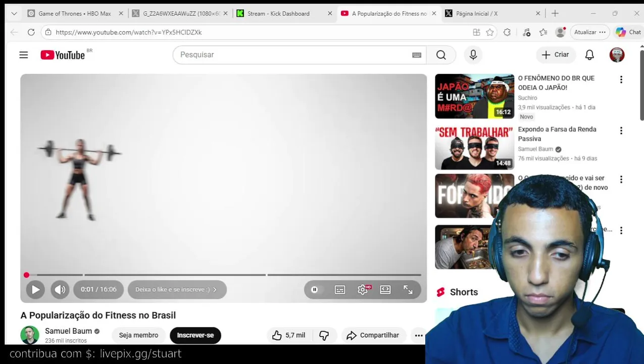This screenshot has height=364, width=644.
Task: Open Samuel Baum channel name link
Action: tap(68, 331)
